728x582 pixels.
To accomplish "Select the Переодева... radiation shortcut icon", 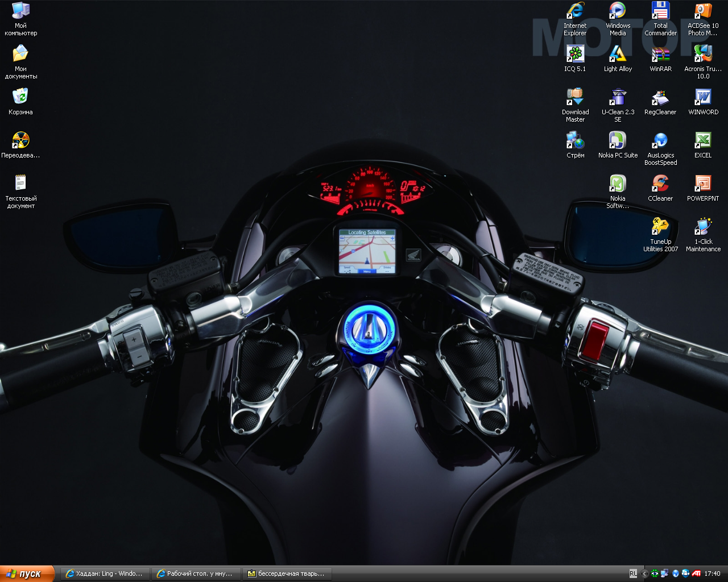I will click(20, 140).
